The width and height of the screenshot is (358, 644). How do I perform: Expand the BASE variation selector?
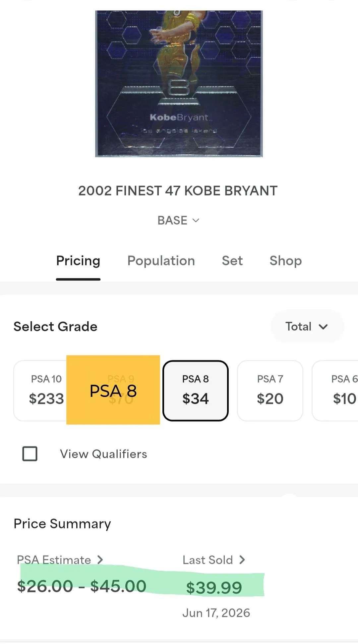(x=178, y=220)
